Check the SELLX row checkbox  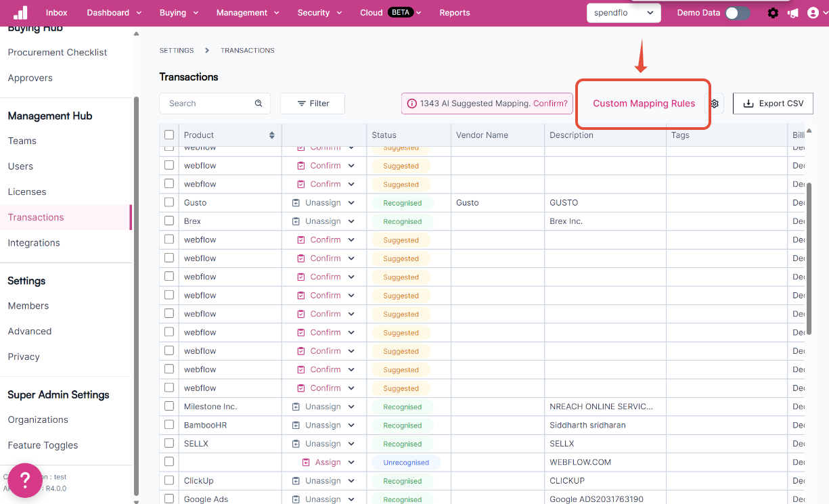pos(169,443)
